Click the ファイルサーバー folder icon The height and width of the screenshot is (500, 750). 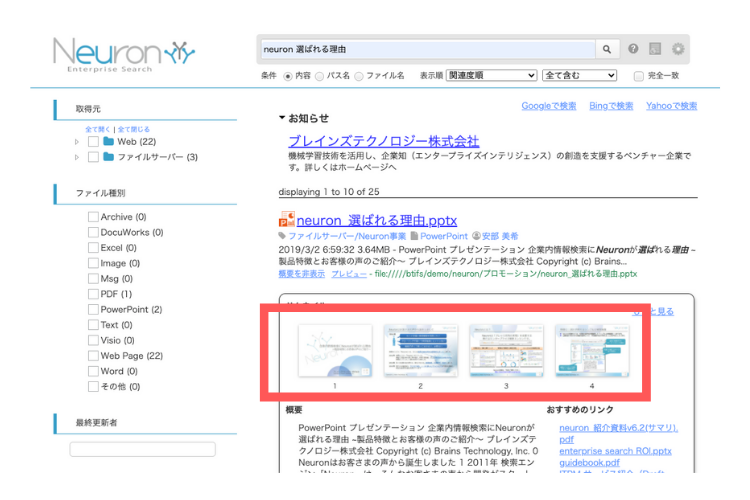109,156
